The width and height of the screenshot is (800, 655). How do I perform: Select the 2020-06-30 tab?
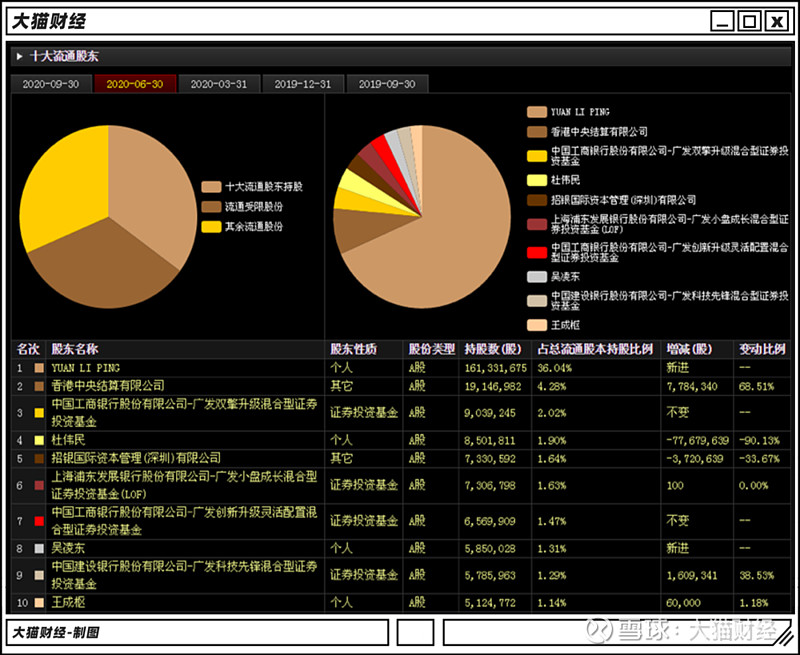[135, 84]
